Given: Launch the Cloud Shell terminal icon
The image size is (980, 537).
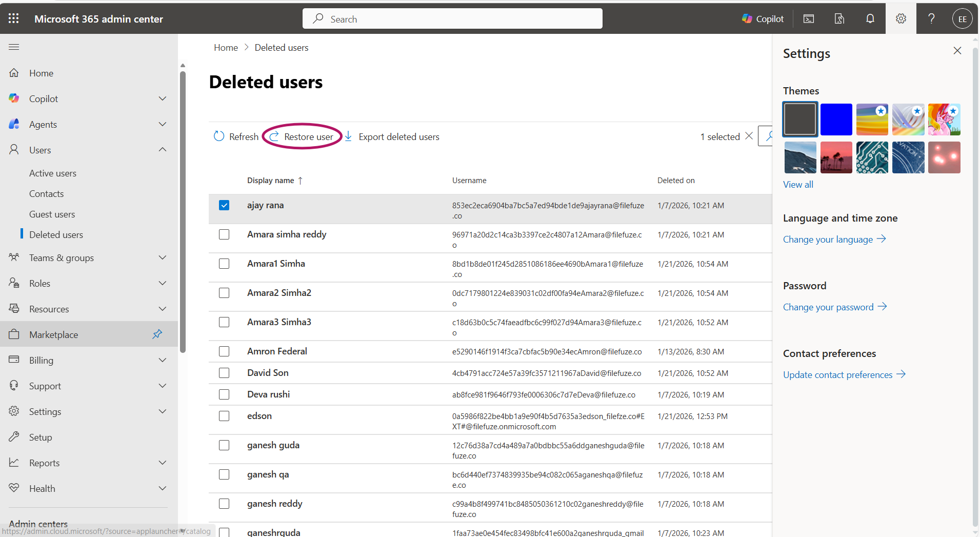Looking at the screenshot, I should [809, 18].
